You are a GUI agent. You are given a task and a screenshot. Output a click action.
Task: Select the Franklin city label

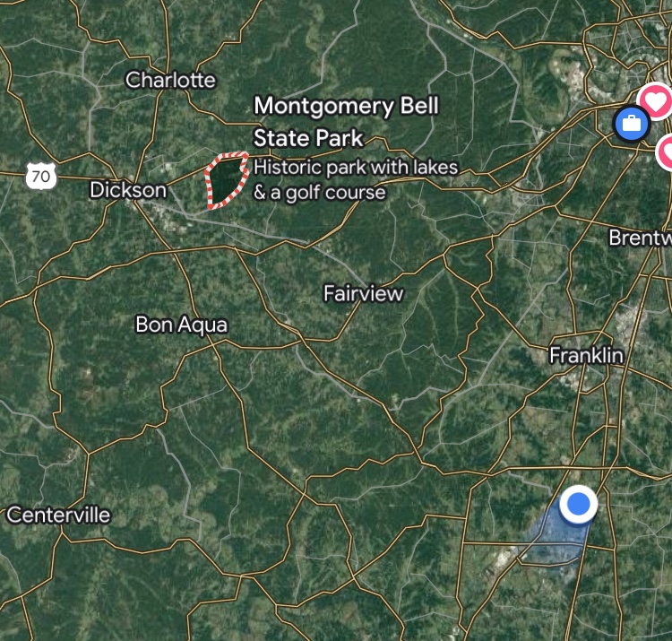click(x=586, y=355)
